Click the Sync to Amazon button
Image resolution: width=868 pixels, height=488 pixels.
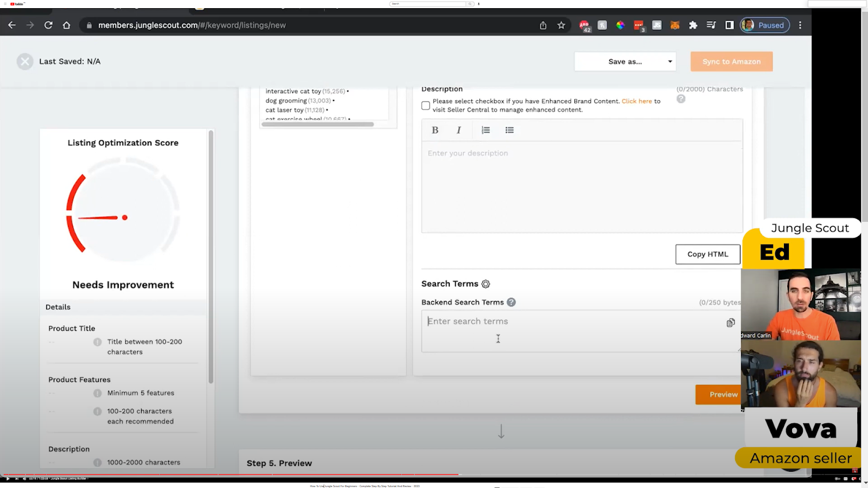point(731,62)
